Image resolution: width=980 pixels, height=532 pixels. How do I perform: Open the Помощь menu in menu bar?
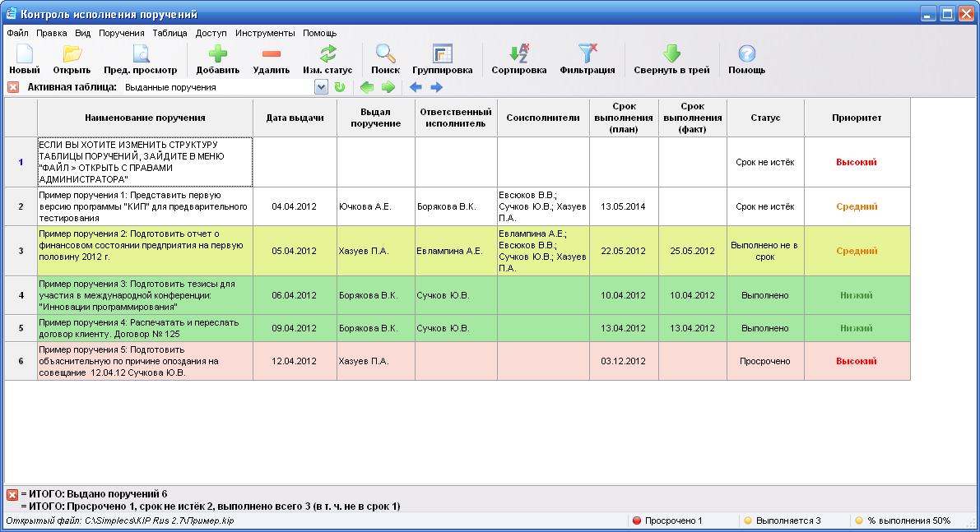pyautogui.click(x=319, y=33)
